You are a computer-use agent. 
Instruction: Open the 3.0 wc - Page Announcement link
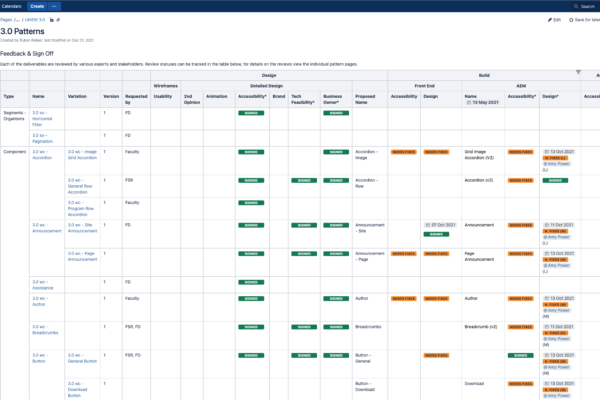pos(82,256)
